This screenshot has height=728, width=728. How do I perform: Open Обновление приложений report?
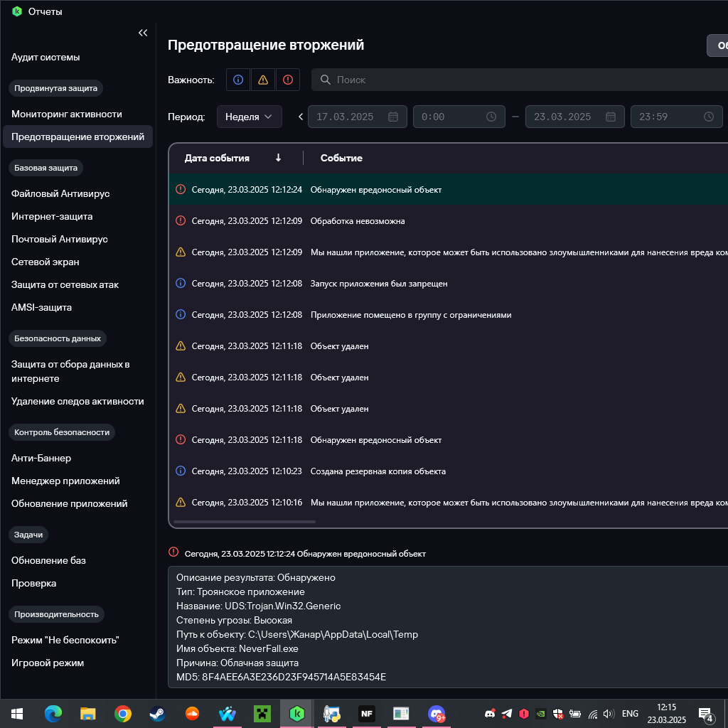tap(69, 503)
